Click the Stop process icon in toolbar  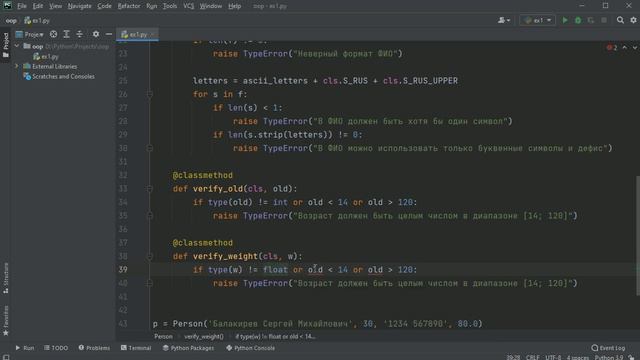click(604, 20)
